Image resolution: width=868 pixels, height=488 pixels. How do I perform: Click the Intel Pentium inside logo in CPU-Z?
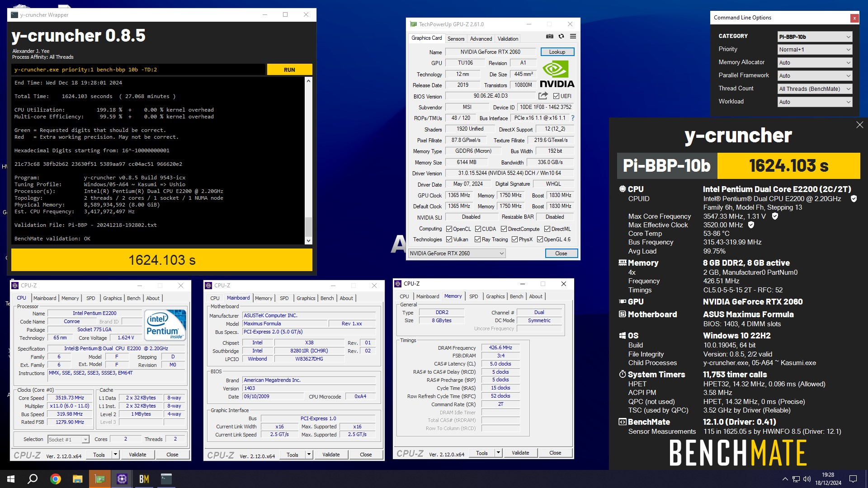pos(165,325)
